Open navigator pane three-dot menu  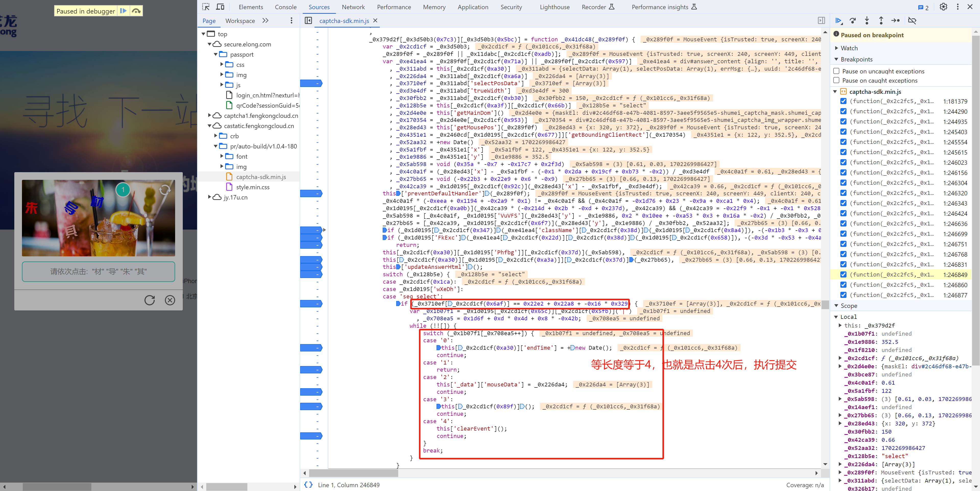tap(292, 20)
